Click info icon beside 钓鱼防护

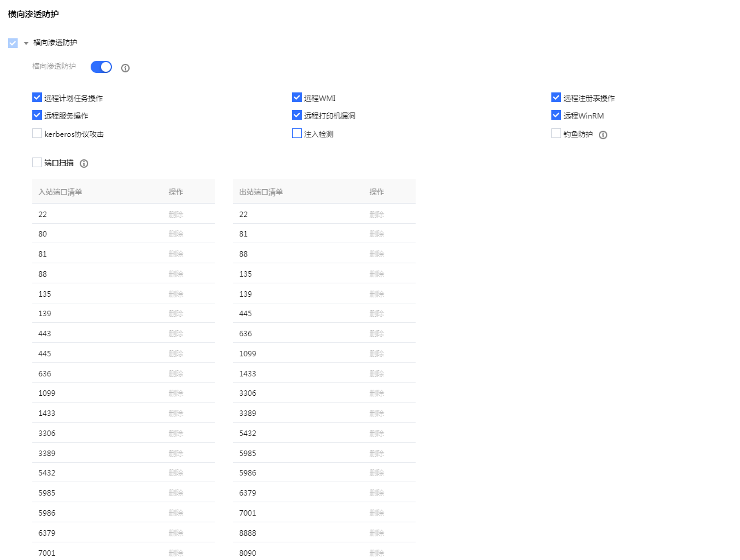click(x=603, y=135)
